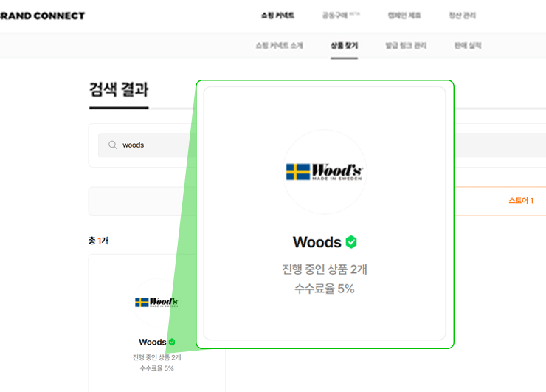Open the 공동구매 BETA menu

tap(341, 16)
